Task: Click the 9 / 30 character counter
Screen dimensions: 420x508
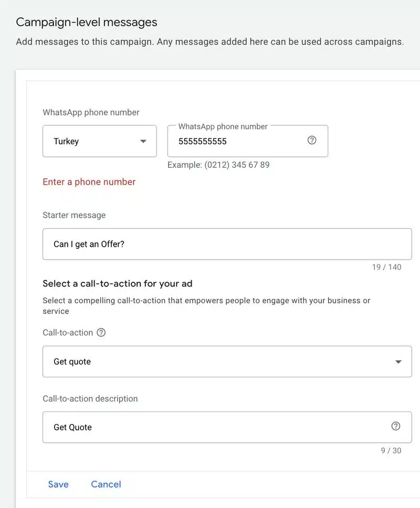Action: click(x=391, y=450)
